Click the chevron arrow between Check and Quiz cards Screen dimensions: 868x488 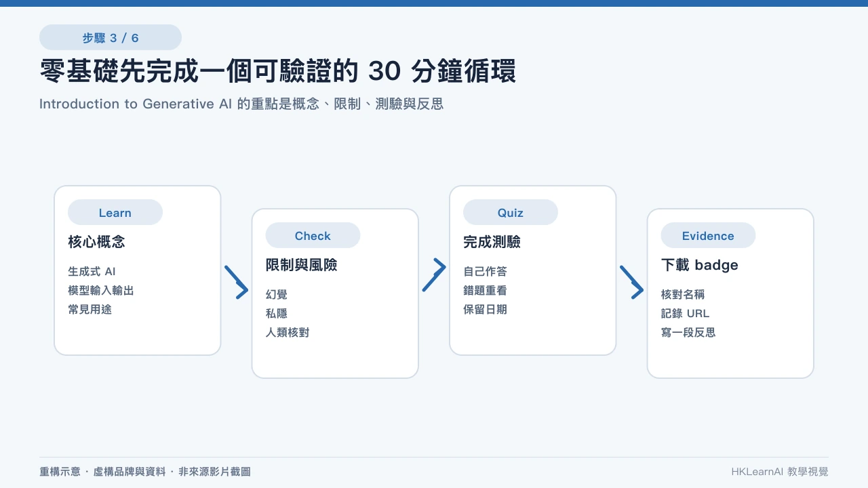click(x=434, y=275)
